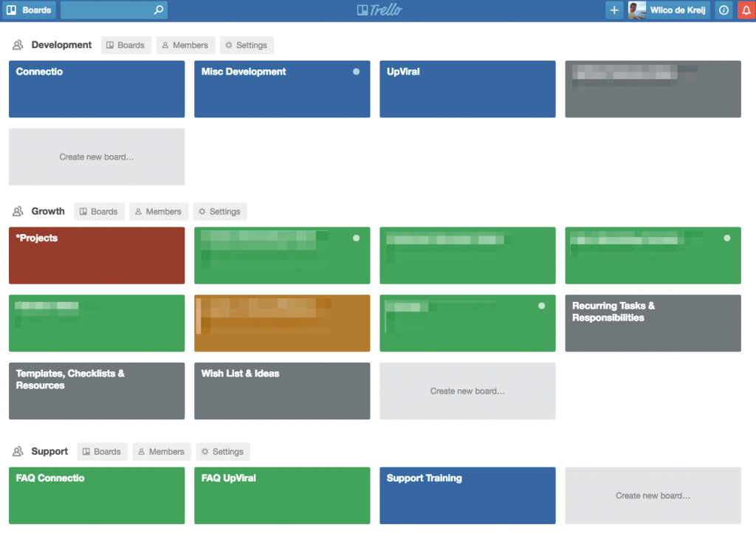Click Wilco de Kreij avatar photo
756x539 pixels.
coord(636,10)
